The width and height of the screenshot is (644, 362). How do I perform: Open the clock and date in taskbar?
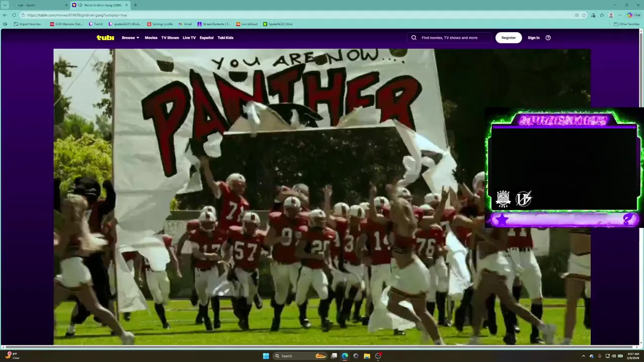tap(633, 356)
